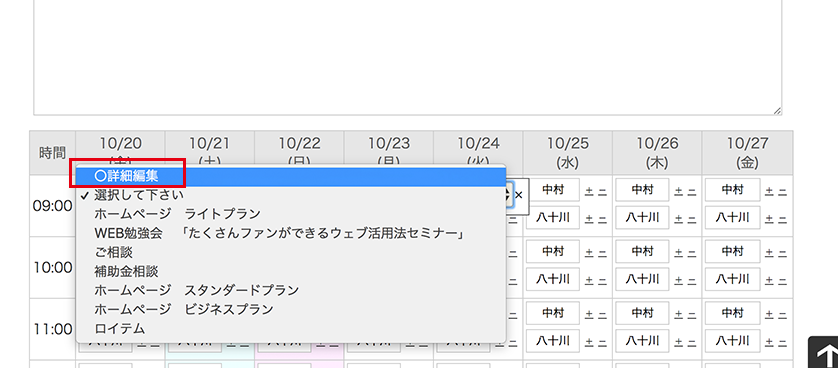This screenshot has height=368, width=838.
Task: Click ± beside 中村 at 11:00 on 10/27
Action: coord(769,314)
